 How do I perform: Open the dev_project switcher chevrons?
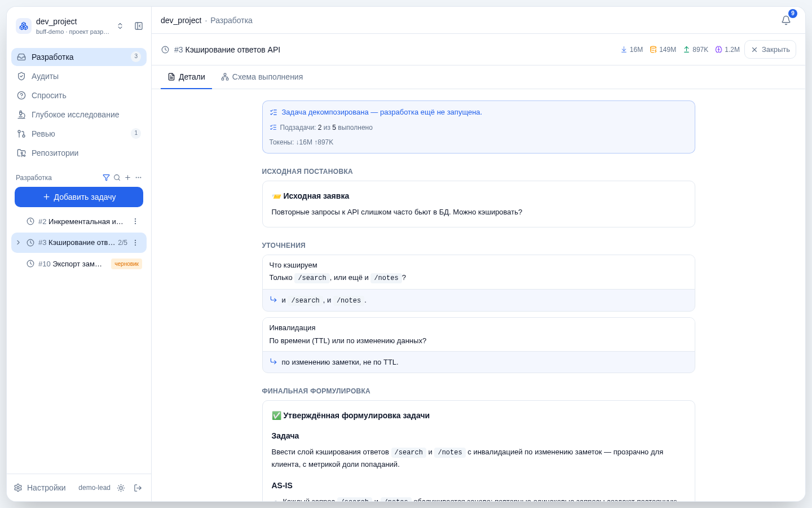pos(120,26)
